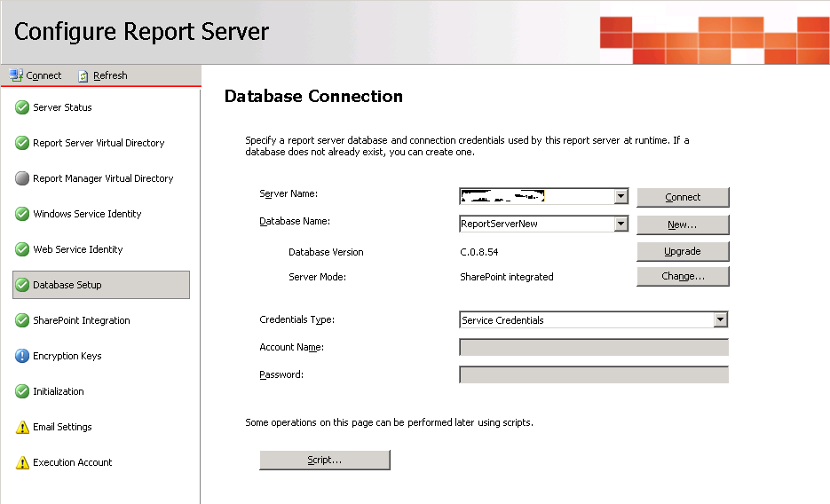Image resolution: width=830 pixels, height=504 pixels.
Task: Click the database version value C.0.8.54
Action: point(479,252)
